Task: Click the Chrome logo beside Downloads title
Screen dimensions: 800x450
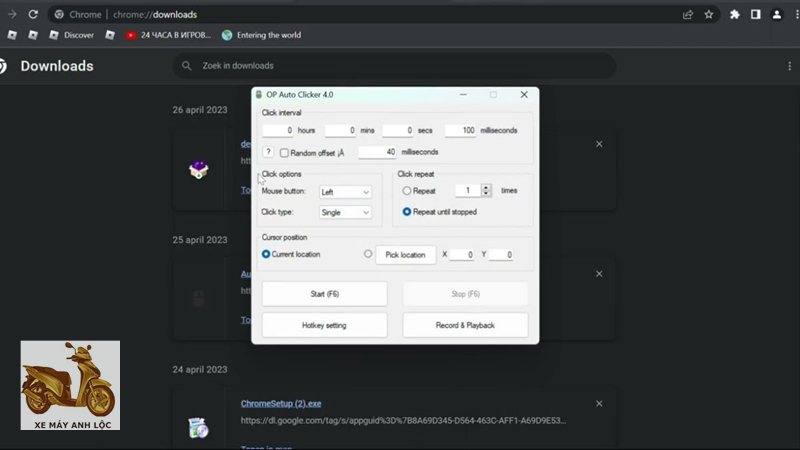Action: pos(2,66)
